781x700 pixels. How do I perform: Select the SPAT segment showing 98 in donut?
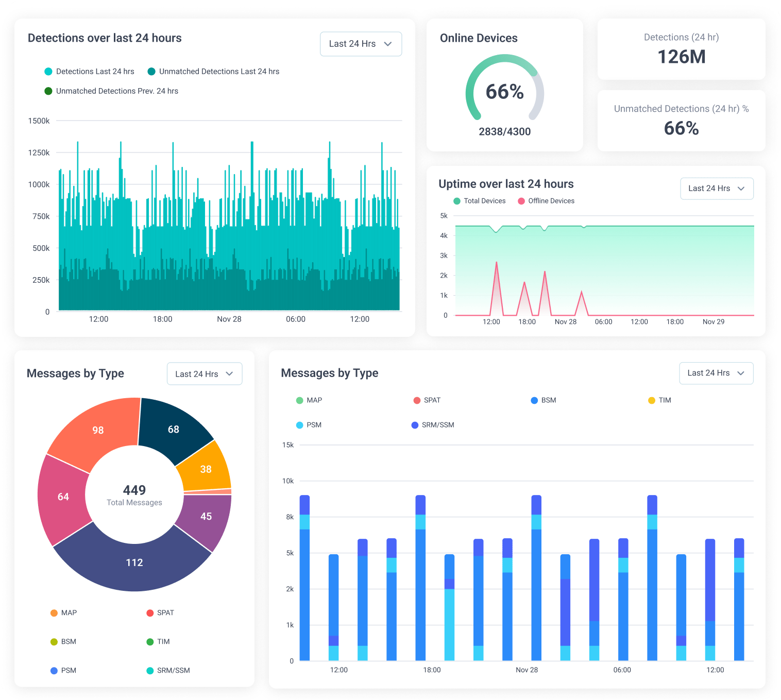tap(97, 430)
